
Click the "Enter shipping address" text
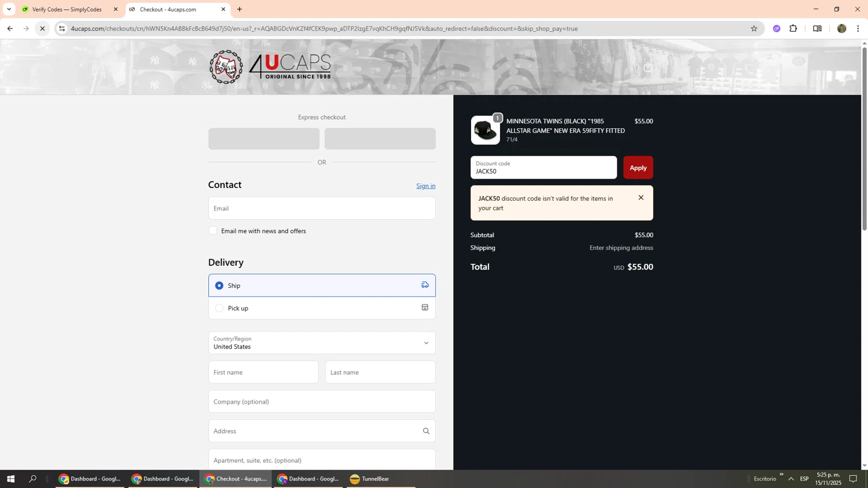(621, 247)
